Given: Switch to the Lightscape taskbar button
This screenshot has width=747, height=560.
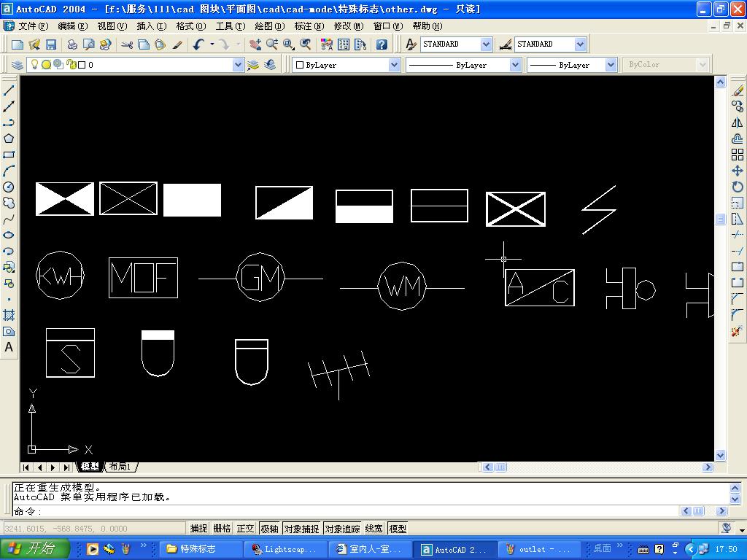Looking at the screenshot, I should pyautogui.click(x=285, y=549).
